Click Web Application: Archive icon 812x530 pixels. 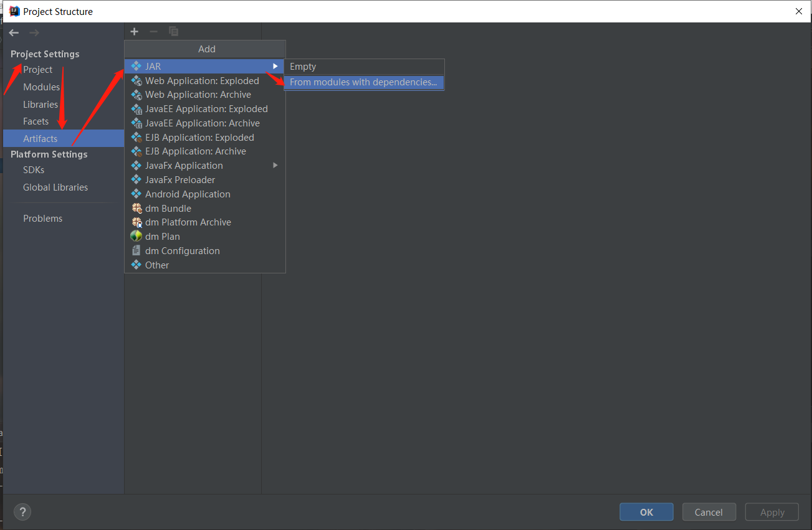click(x=136, y=95)
